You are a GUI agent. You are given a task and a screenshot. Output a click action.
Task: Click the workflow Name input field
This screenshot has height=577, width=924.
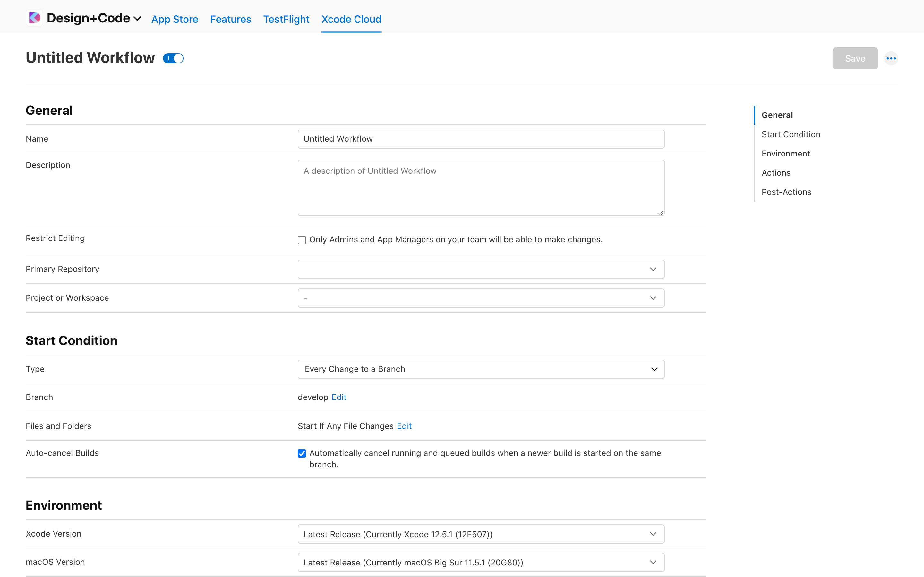481,138
